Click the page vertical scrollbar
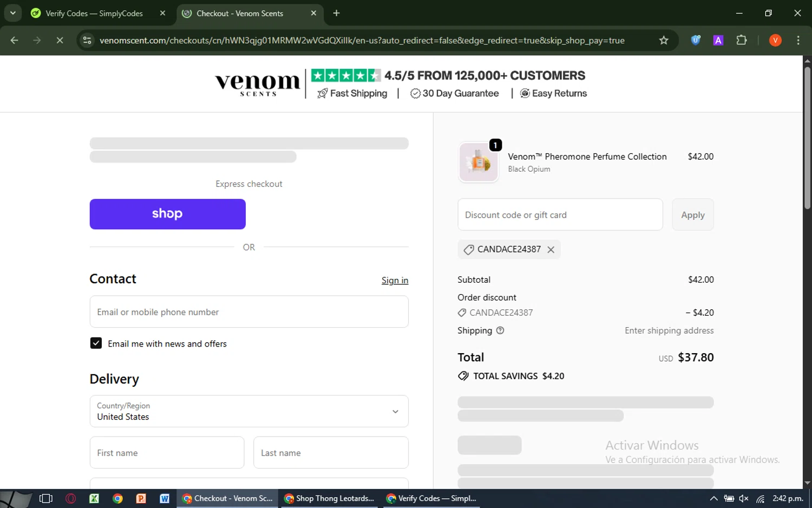 click(807, 138)
